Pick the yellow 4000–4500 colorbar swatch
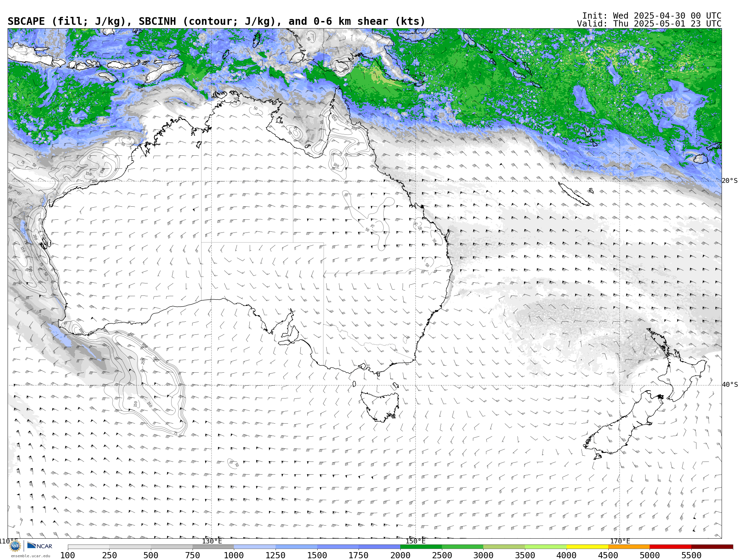 [x=587, y=547]
